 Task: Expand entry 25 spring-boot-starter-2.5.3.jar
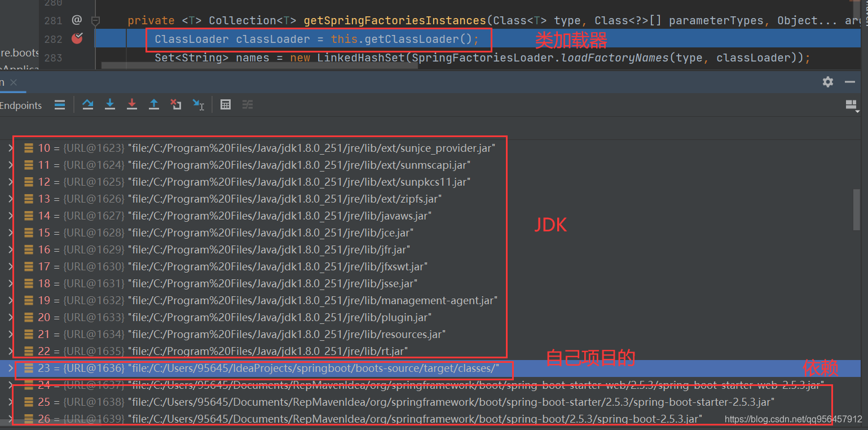click(10, 402)
